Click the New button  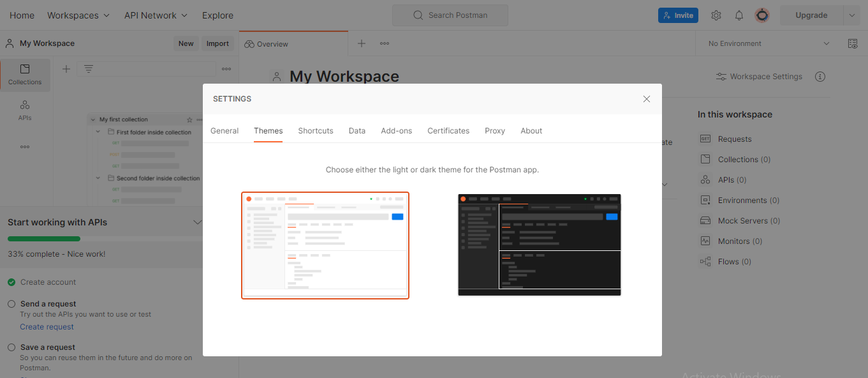coord(186,43)
